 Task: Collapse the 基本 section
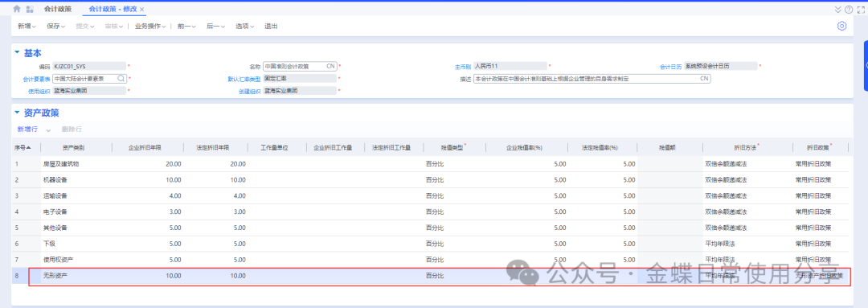pos(17,52)
